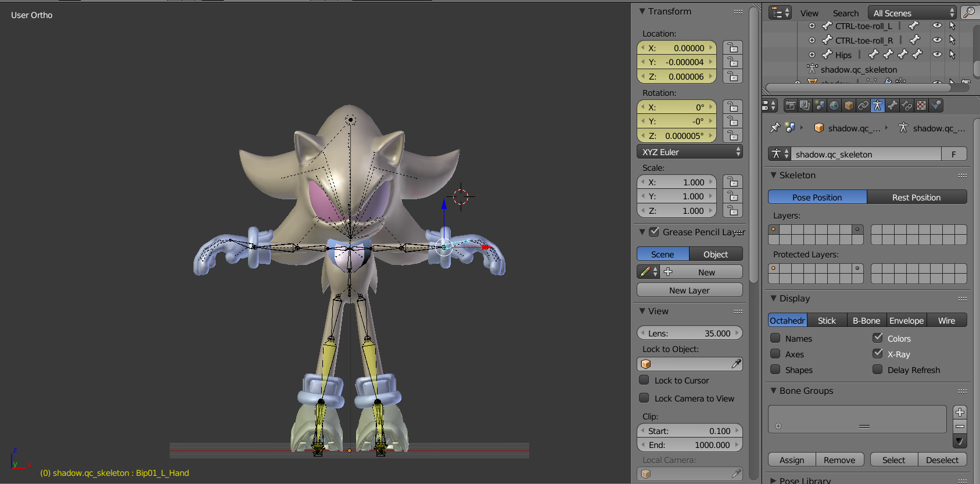Open the Bone Constraints properties tab

tap(907, 106)
